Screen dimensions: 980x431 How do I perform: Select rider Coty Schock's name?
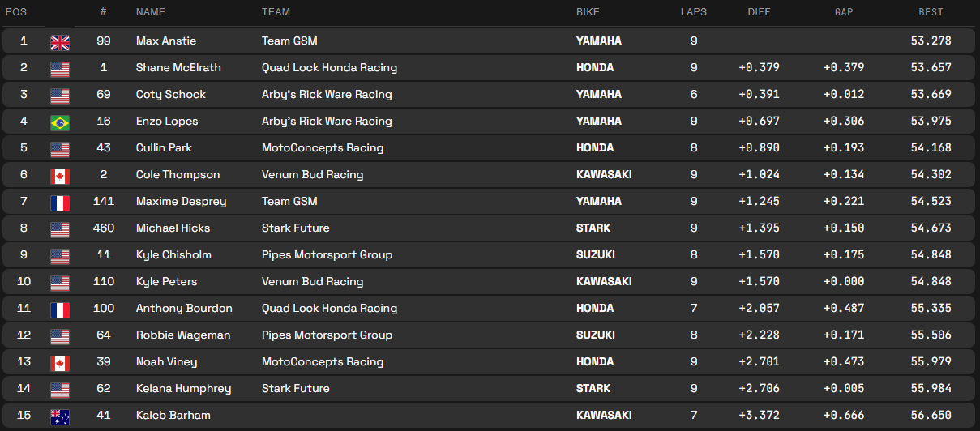(x=171, y=94)
